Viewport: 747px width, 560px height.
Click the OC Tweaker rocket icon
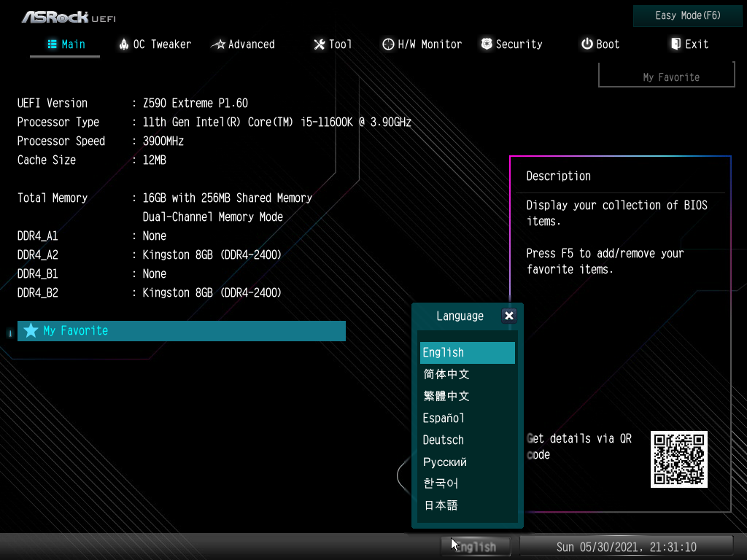(x=123, y=44)
